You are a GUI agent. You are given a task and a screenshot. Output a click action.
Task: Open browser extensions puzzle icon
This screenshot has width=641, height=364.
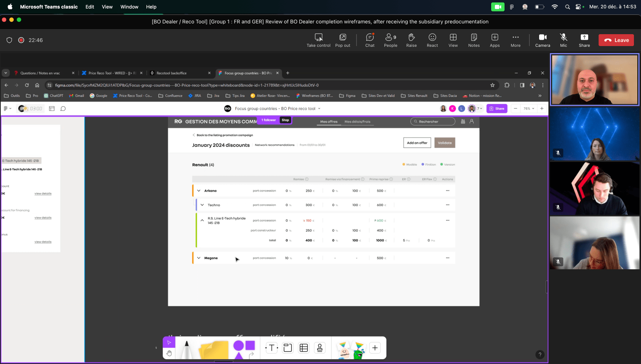[x=507, y=85]
